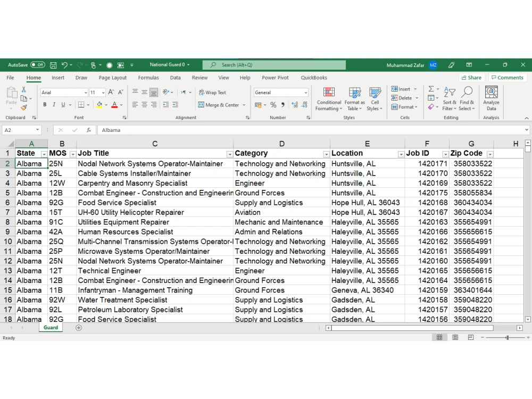This screenshot has width=532, height=399.
Task: Click the Save icon in the title bar
Action: click(53, 65)
